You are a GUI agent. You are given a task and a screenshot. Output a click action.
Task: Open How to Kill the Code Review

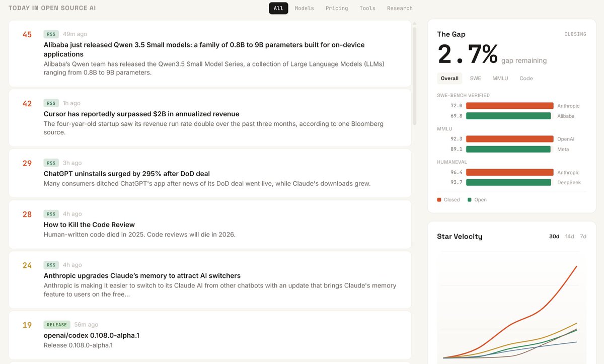point(89,225)
